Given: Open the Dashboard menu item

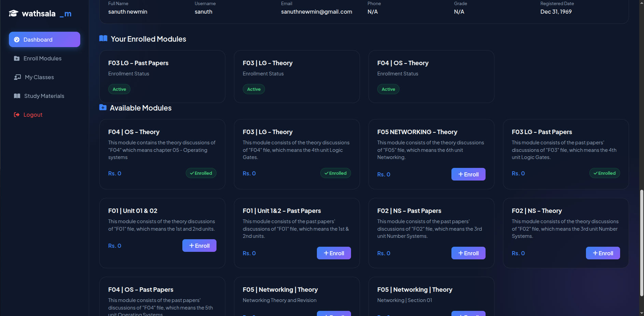Looking at the screenshot, I should coord(44,40).
